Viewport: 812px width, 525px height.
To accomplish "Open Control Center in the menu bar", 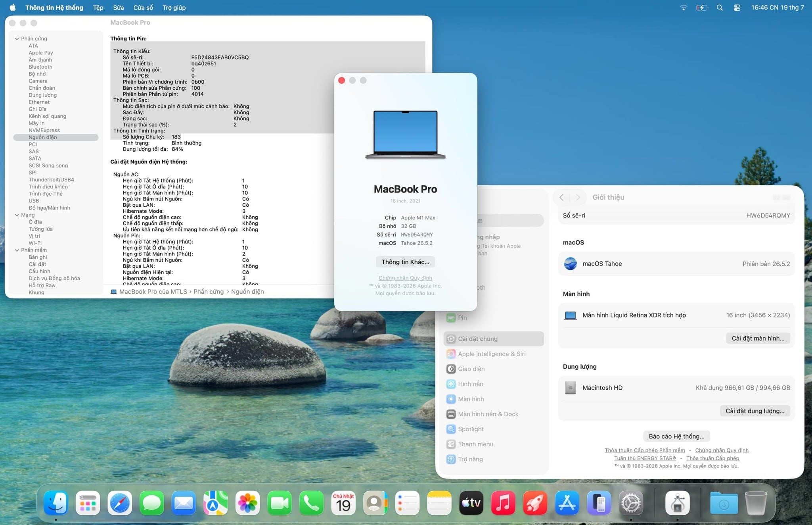I will [x=737, y=8].
